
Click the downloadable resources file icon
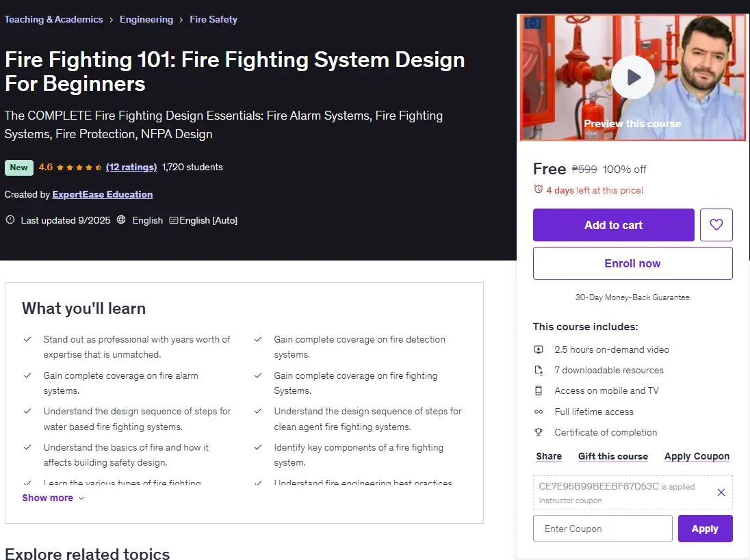click(x=539, y=370)
